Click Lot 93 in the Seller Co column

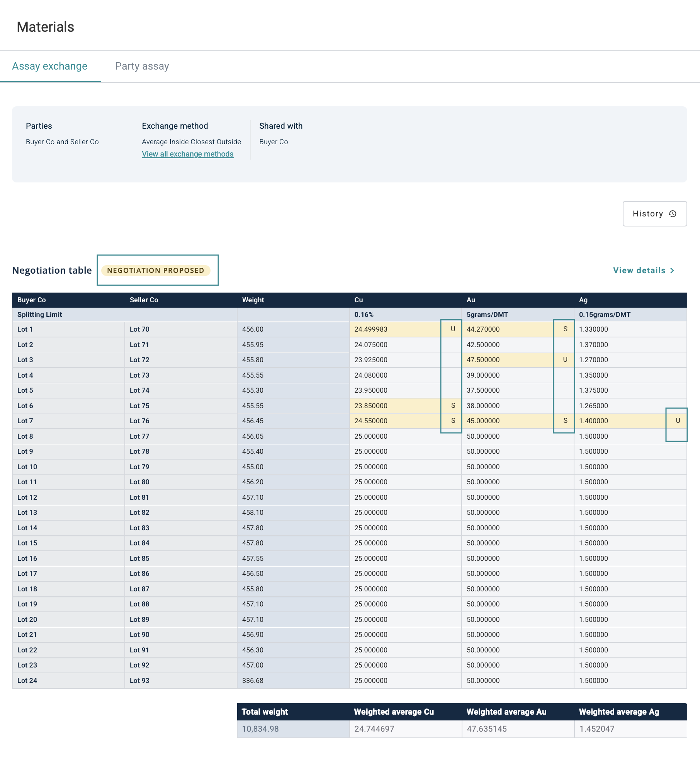click(139, 681)
